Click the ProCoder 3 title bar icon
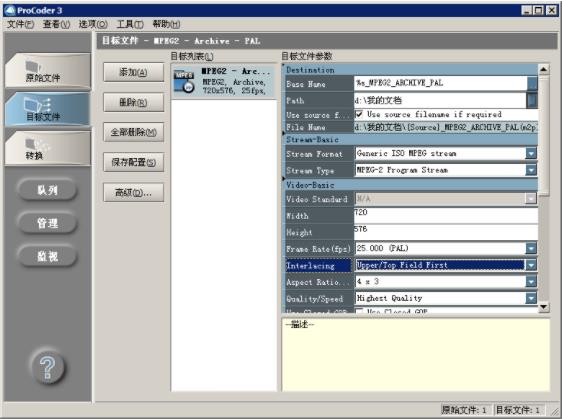 click(x=10, y=10)
